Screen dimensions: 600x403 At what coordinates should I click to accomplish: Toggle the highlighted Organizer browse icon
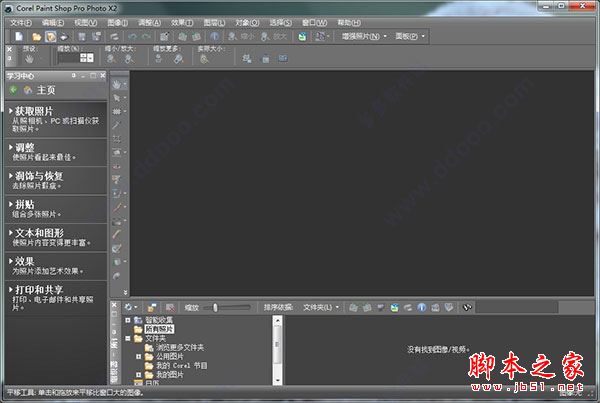(51, 37)
